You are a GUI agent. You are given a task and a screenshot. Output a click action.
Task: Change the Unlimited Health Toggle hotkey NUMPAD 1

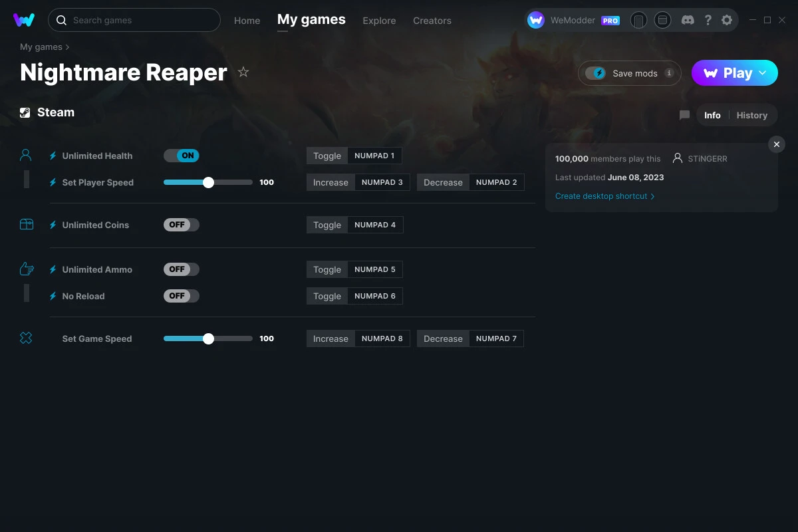pyautogui.click(x=374, y=156)
